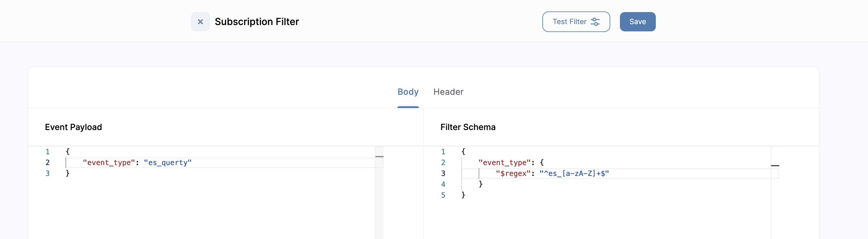Click the "es_querty" value in payload
The image size is (868, 239).
168,162
